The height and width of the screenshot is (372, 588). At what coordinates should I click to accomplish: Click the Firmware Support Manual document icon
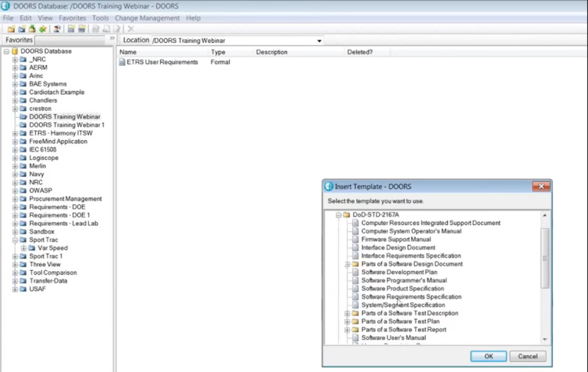click(355, 240)
